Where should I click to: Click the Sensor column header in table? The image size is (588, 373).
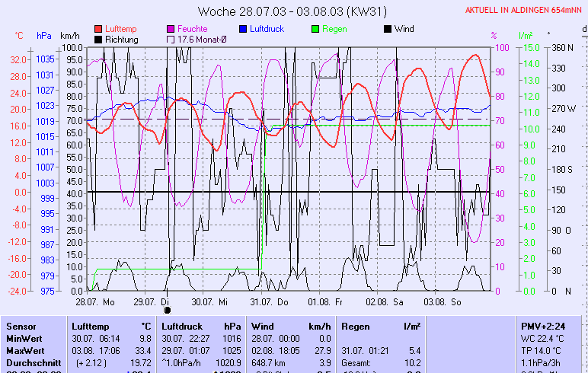tap(21, 326)
